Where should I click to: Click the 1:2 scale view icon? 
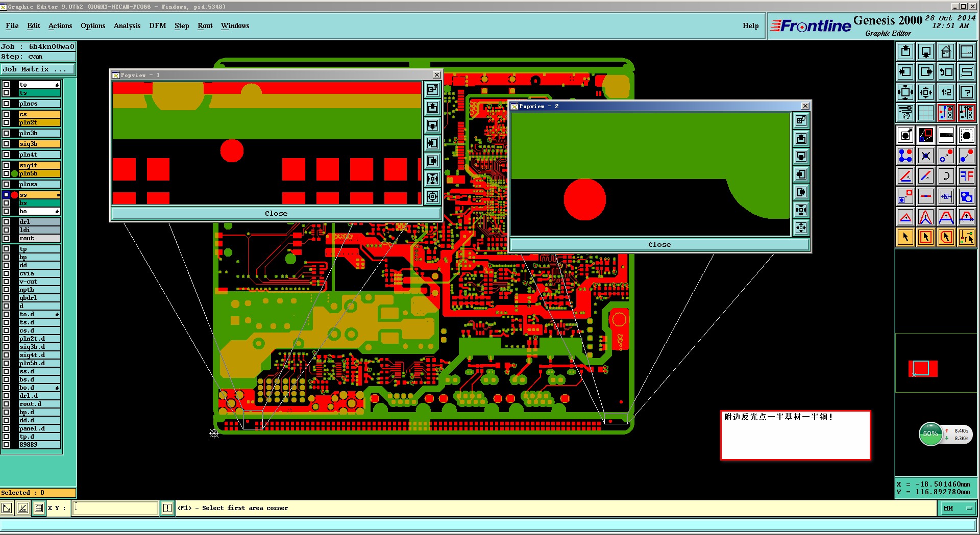(946, 92)
